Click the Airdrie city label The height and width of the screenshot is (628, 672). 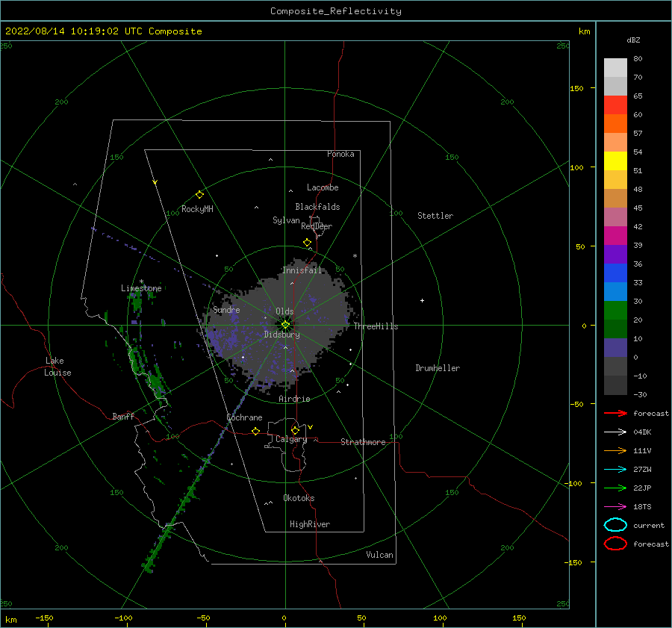pyautogui.click(x=294, y=399)
